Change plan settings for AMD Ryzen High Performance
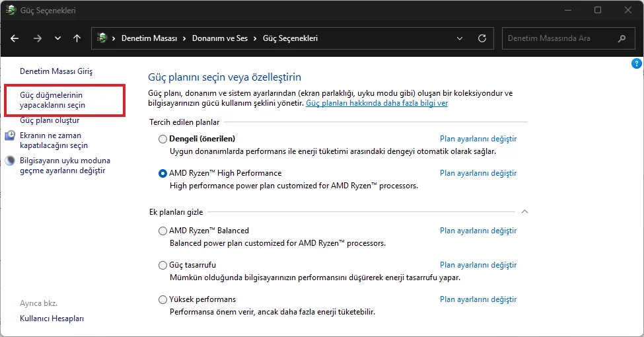The width and height of the screenshot is (644, 337). point(478,173)
